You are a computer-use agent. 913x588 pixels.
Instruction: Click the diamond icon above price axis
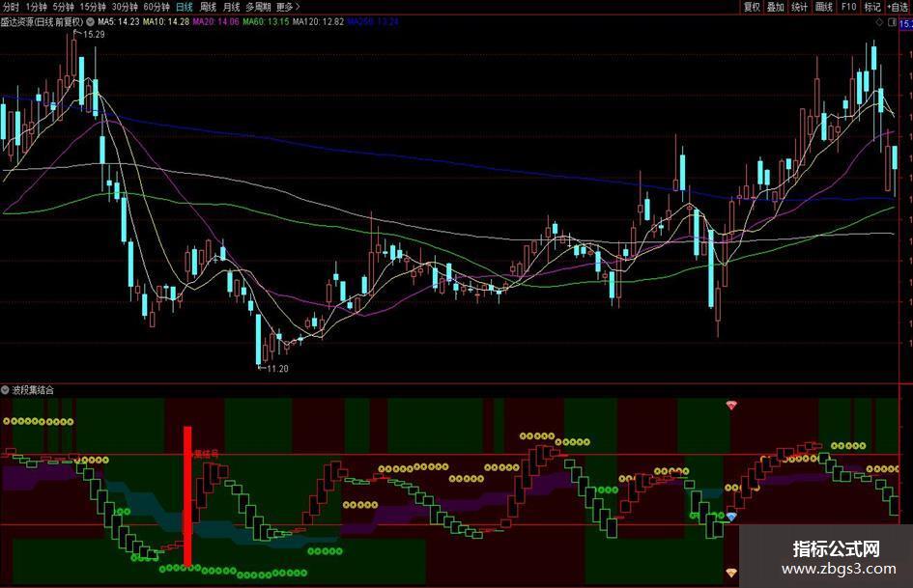coord(879,23)
